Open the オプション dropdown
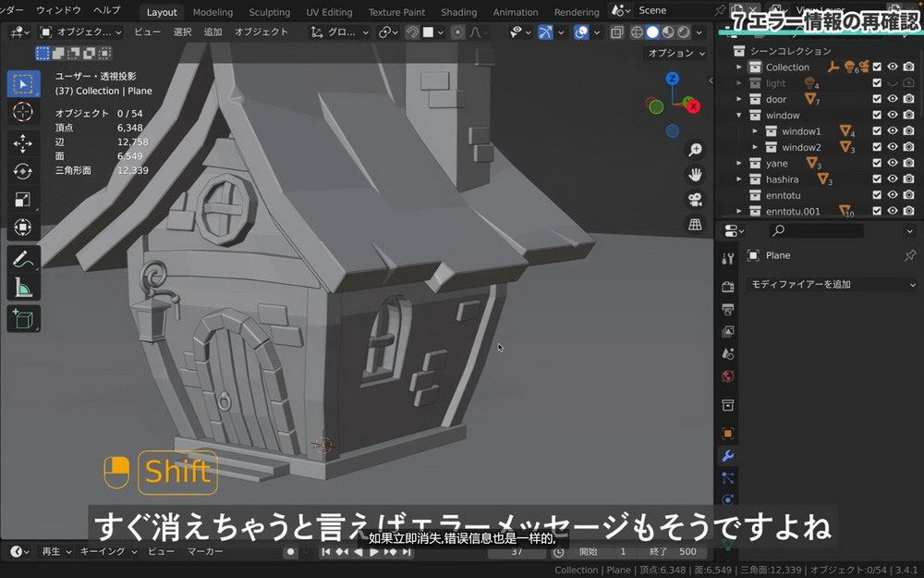This screenshot has width=924, height=578. pos(676,53)
